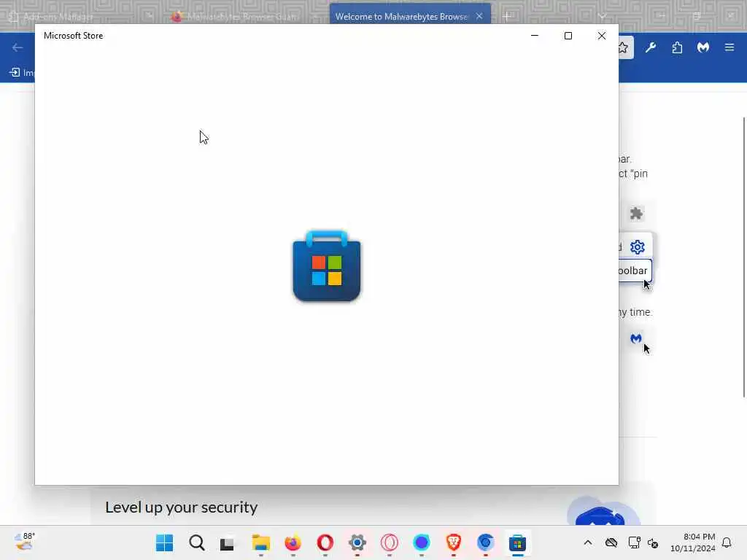Click the OneDrive cloud tray icon
Viewport: 747px width, 560px height.
pos(611,542)
